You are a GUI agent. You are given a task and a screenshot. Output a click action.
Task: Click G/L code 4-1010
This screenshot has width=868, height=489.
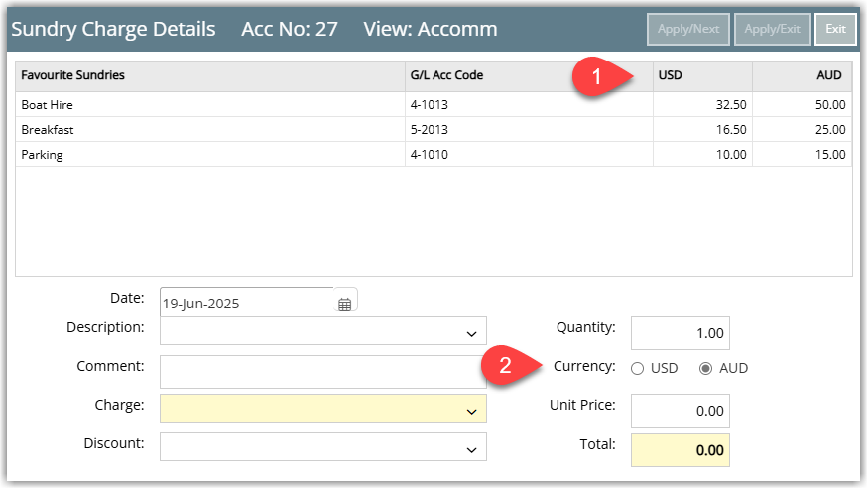point(429,155)
